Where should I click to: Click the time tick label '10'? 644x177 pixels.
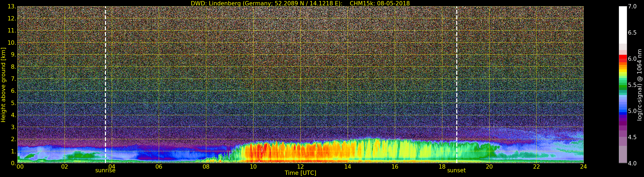click(x=253, y=166)
